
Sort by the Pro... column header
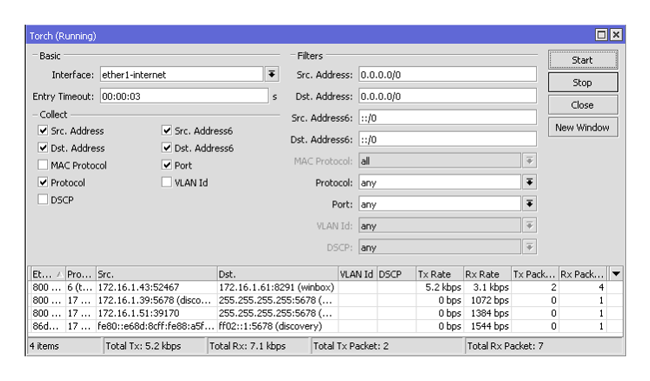point(80,274)
